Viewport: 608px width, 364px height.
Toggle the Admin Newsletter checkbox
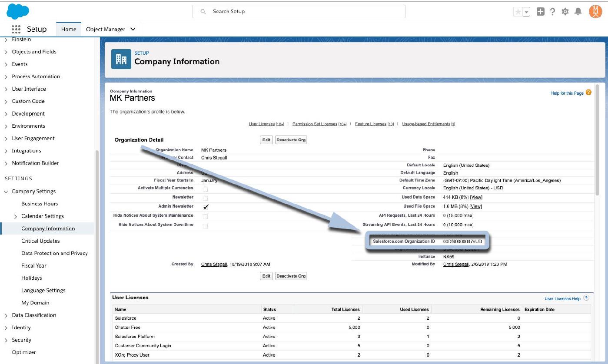(206, 207)
